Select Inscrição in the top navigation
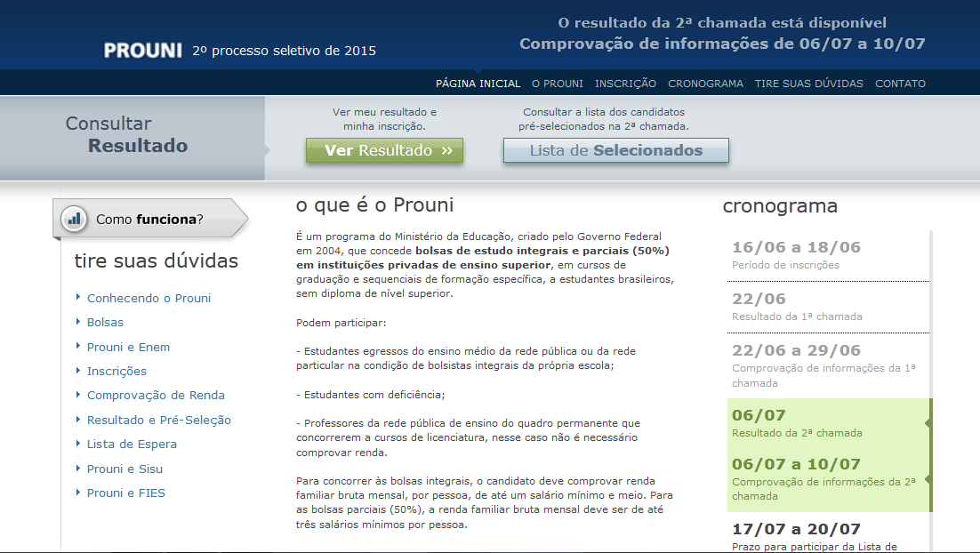Screen dimensions: 980x553 click(x=625, y=84)
